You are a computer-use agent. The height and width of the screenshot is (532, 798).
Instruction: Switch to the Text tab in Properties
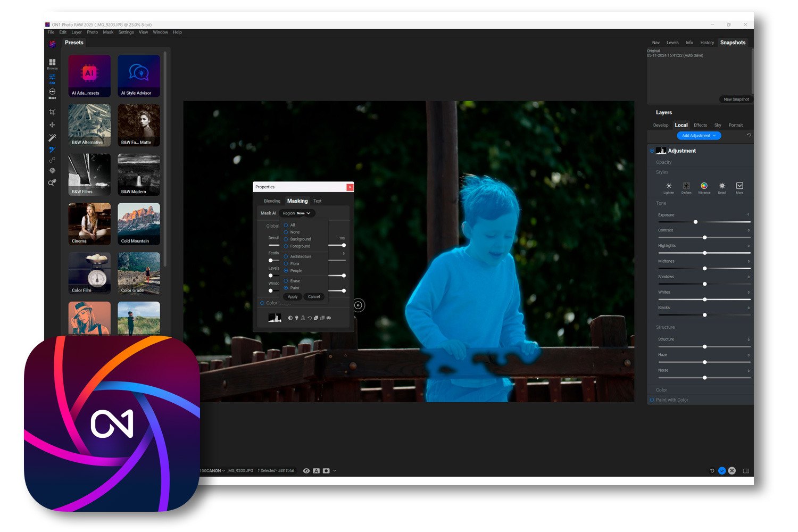[x=318, y=201]
